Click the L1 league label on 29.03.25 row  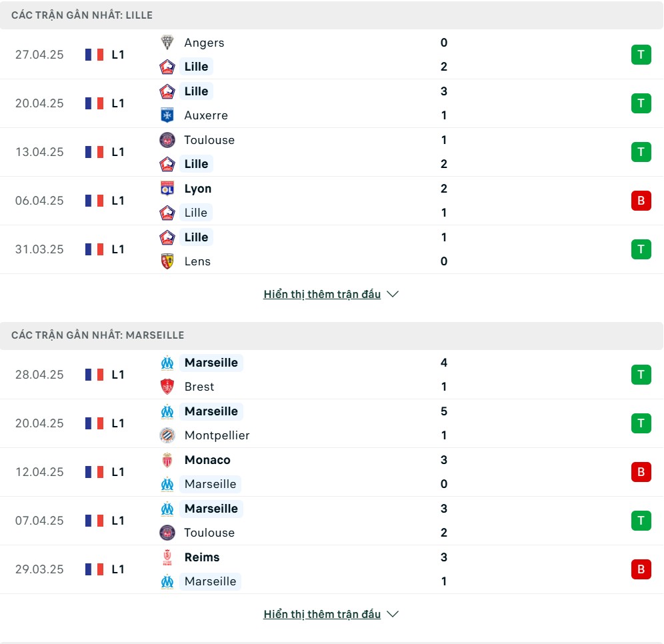click(x=118, y=569)
